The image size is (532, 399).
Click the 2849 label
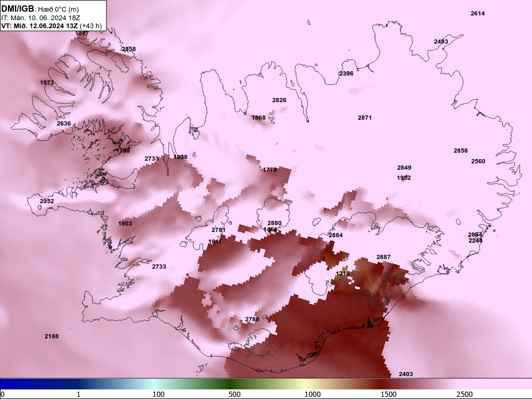click(x=404, y=168)
